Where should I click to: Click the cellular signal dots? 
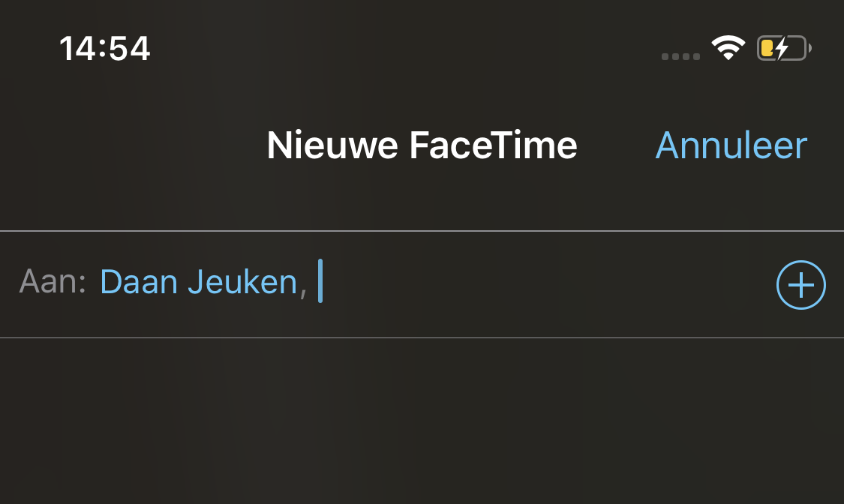(x=680, y=56)
